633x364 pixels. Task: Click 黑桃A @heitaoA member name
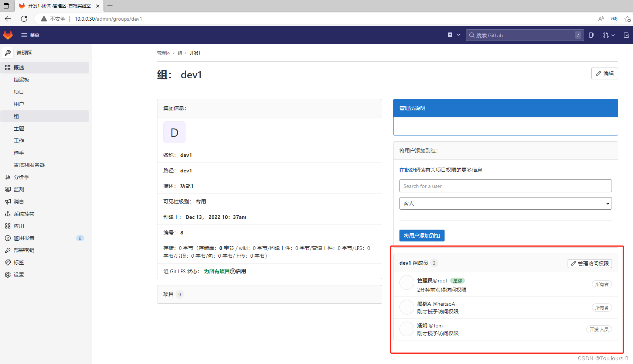point(436,304)
